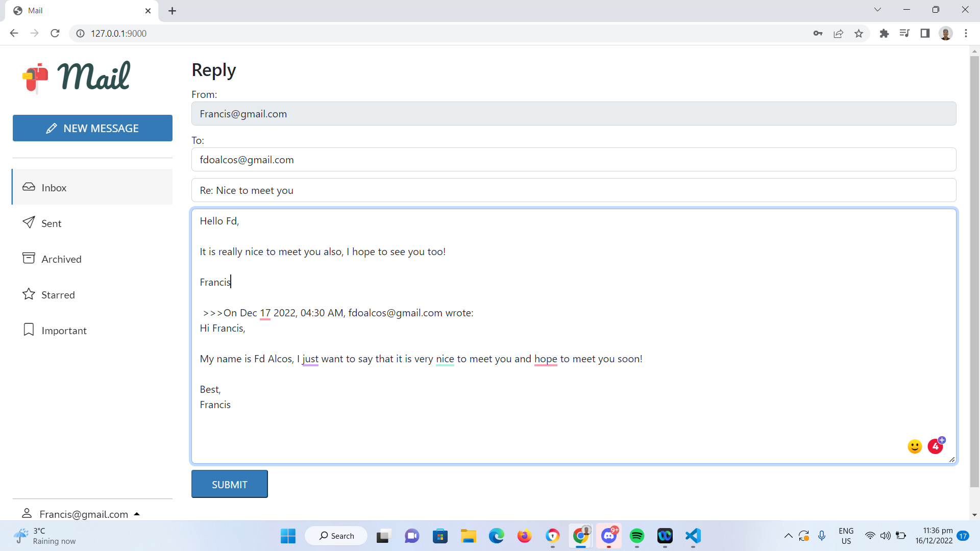The width and height of the screenshot is (980, 551).
Task: Click into the To recipient field
Action: click(573, 160)
